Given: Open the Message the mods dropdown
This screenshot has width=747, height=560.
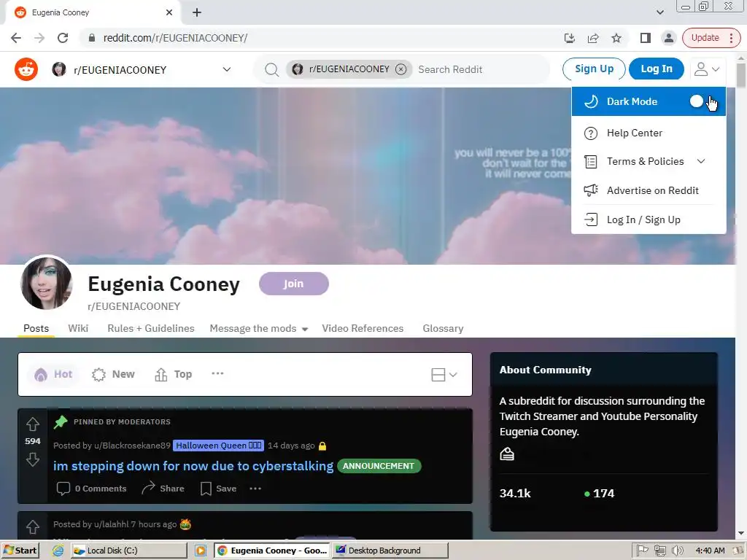Looking at the screenshot, I should tap(259, 329).
